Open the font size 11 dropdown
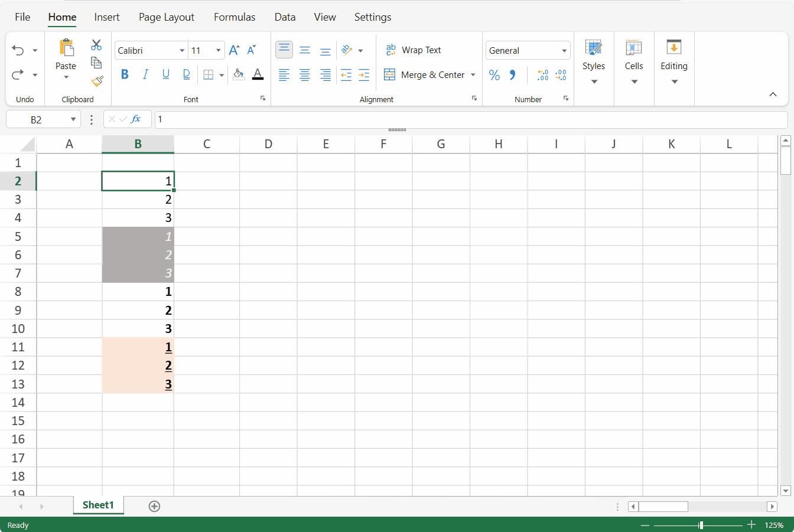Screen dimensions: 794x532 click(218, 51)
